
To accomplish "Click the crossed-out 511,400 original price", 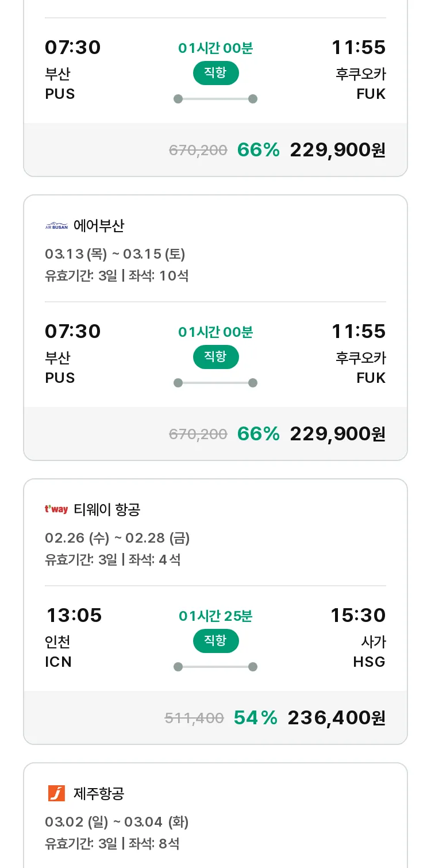I will tap(194, 717).
